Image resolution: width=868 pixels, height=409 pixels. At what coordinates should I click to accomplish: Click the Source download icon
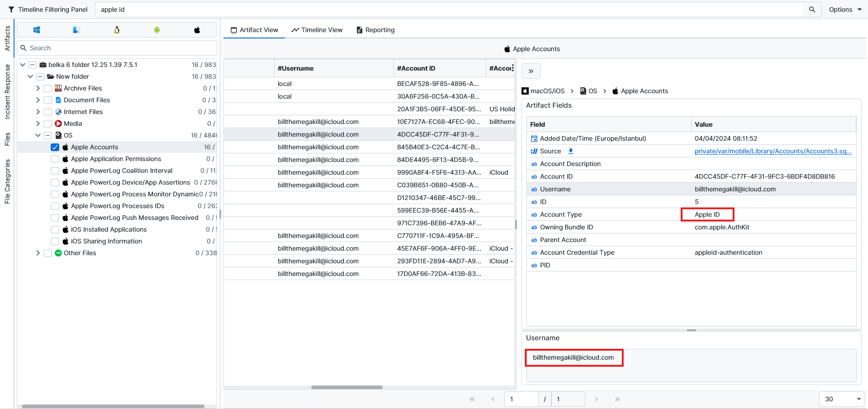tap(571, 151)
